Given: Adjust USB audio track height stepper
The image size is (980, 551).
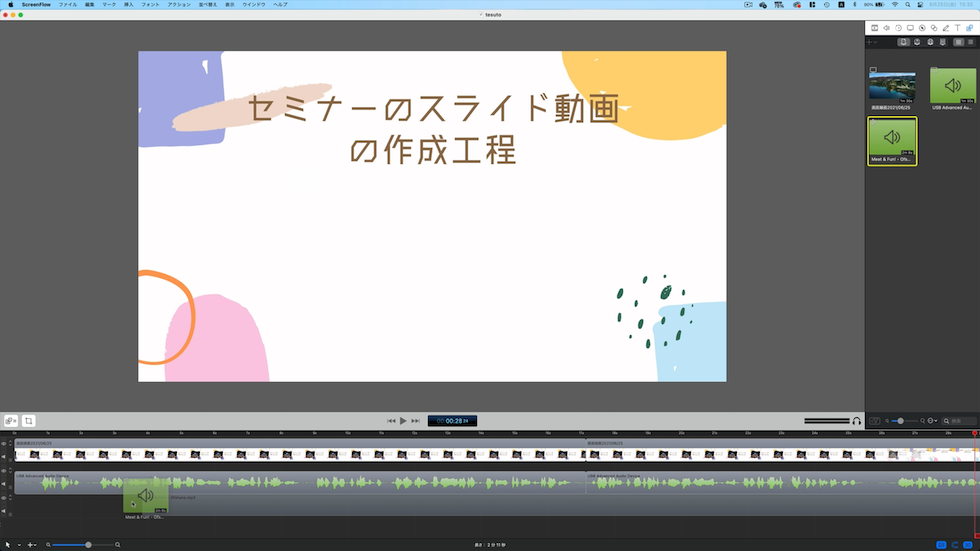Looking at the screenshot, I should click(x=10, y=470).
